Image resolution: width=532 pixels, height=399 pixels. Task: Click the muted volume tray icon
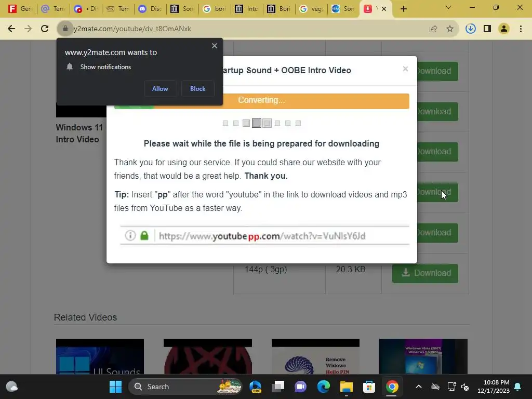tap(465, 387)
